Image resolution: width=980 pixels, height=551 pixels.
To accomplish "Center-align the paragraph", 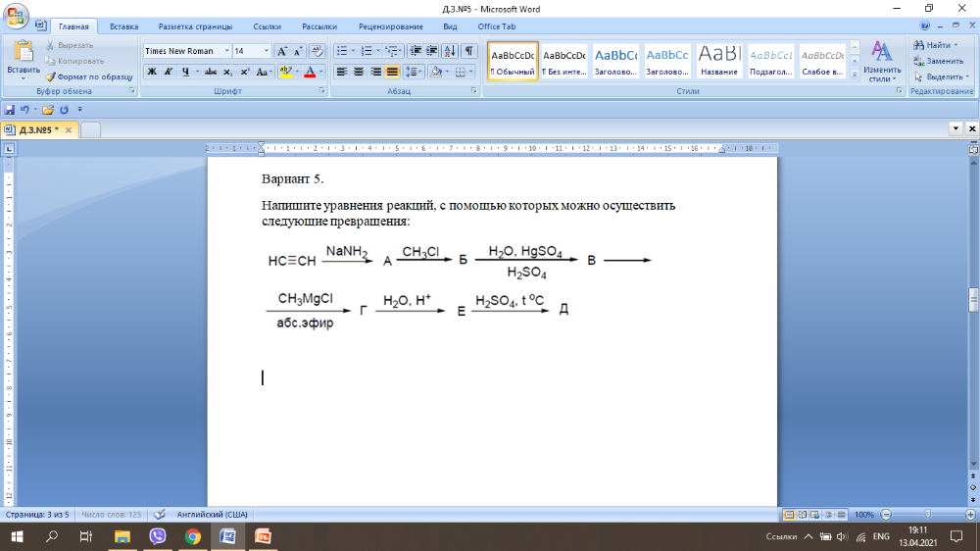I will [359, 73].
